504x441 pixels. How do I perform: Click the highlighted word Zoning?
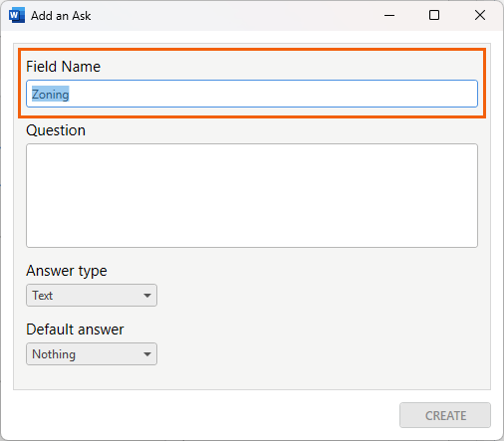pos(51,95)
